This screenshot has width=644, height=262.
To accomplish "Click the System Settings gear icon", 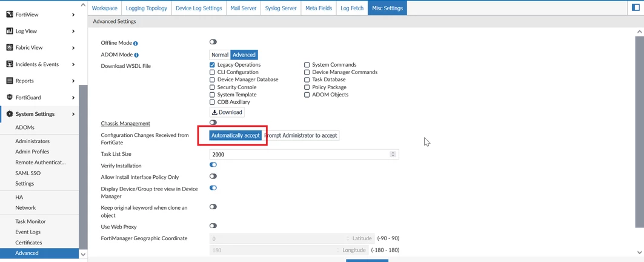I will (10, 114).
